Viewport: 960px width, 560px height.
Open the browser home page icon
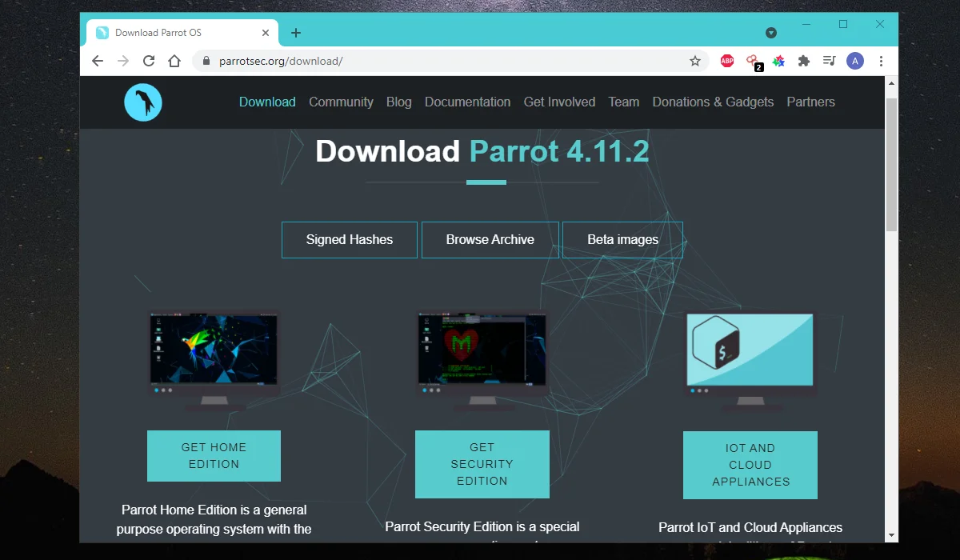174,61
